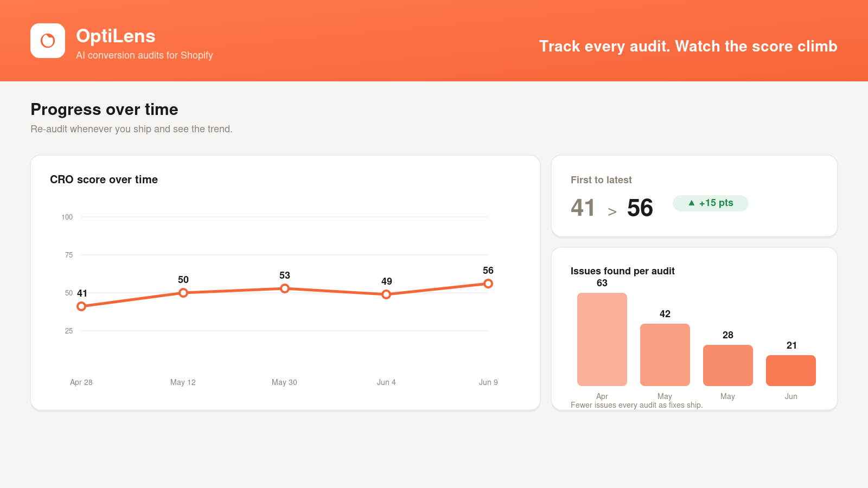Select the Jun 4 data point marker
The image size is (868, 488).
386,294
